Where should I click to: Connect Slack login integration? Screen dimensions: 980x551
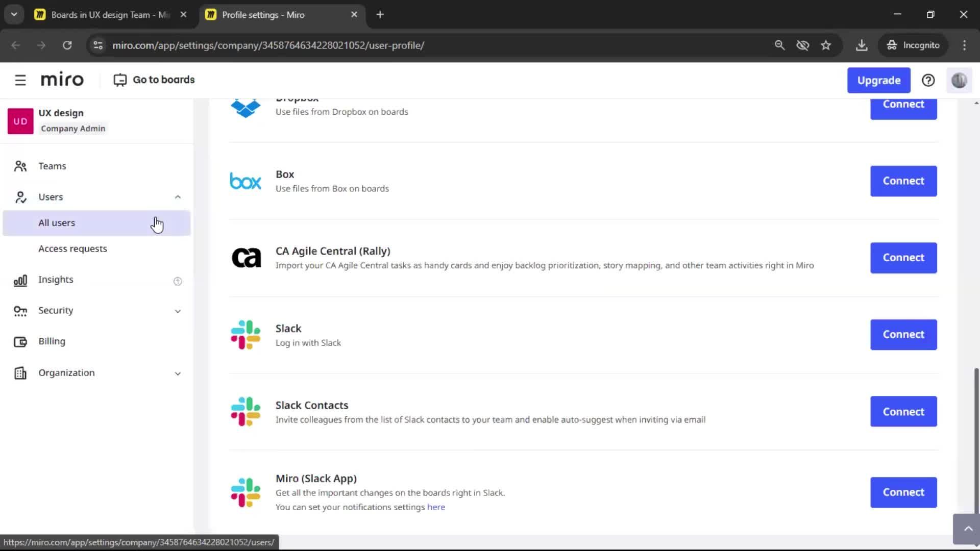(903, 335)
